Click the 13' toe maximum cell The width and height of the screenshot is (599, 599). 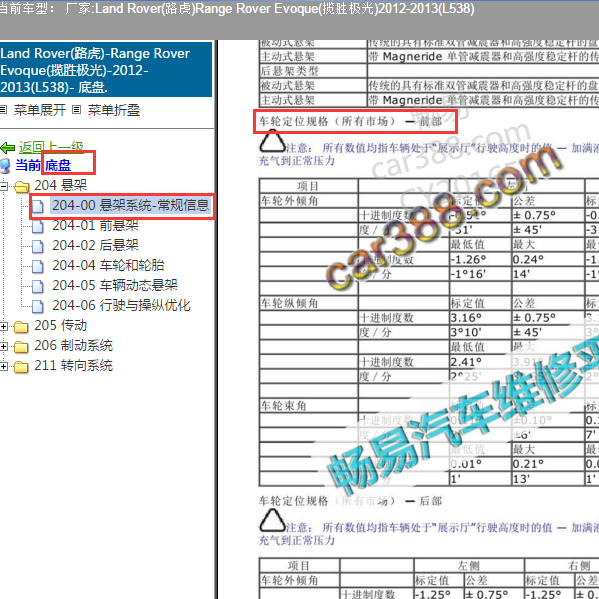pos(548,479)
